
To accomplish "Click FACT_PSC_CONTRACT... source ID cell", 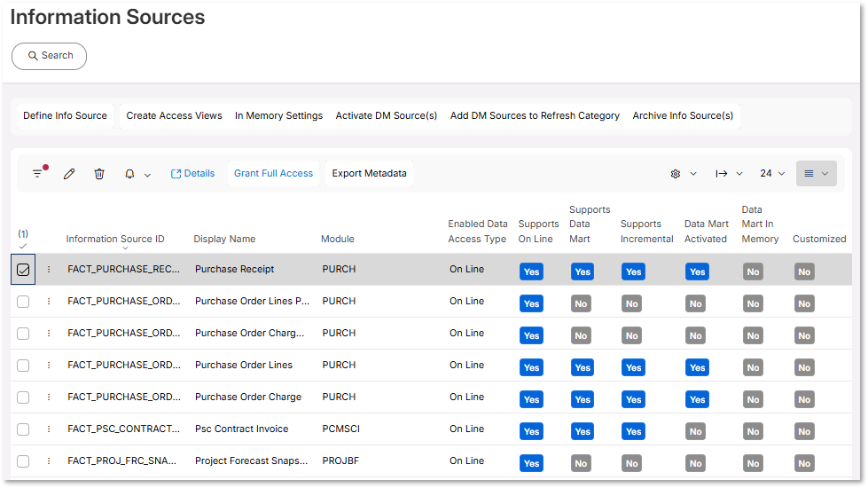I will (124, 429).
